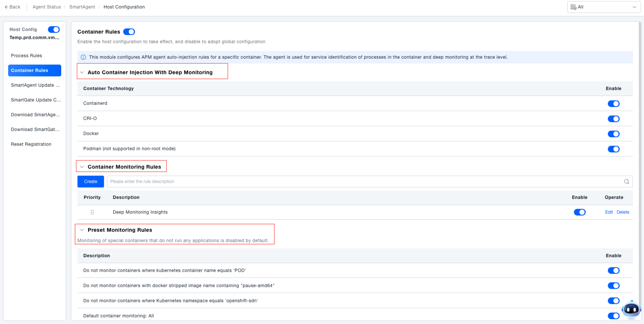Click the host list icon beside All
The height and width of the screenshot is (324, 644).
(573, 7)
